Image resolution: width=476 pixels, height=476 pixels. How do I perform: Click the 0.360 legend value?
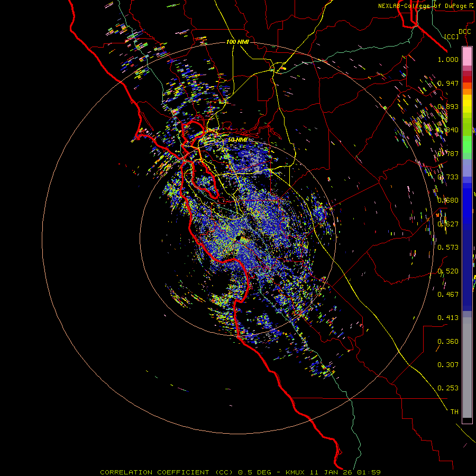point(448,342)
